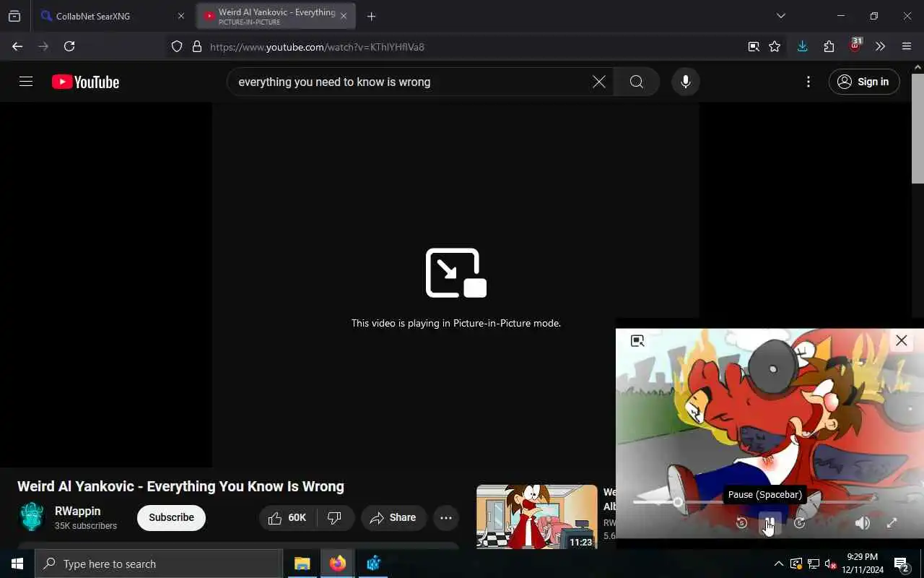Image resolution: width=924 pixels, height=578 pixels.
Task: Open more actions menu beside Share
Action: (446, 518)
